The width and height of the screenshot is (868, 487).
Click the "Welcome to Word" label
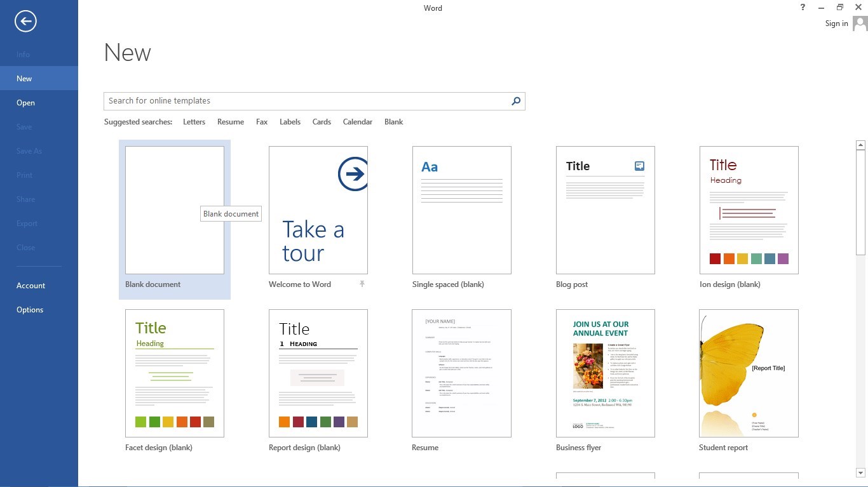coord(300,284)
